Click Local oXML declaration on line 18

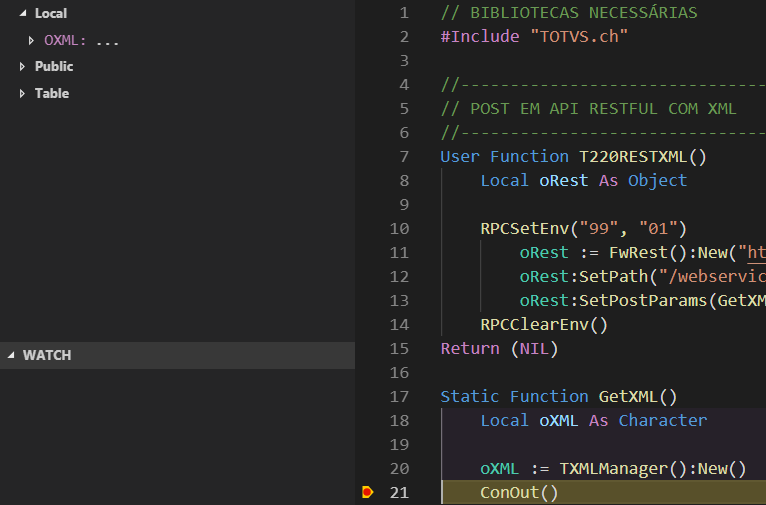coord(594,421)
